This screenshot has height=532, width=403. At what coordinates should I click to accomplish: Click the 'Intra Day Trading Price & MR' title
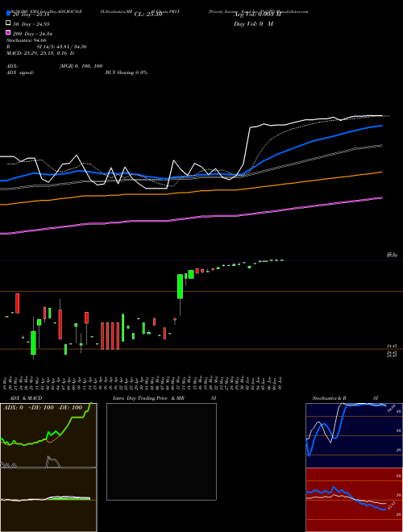pyautogui.click(x=148, y=398)
